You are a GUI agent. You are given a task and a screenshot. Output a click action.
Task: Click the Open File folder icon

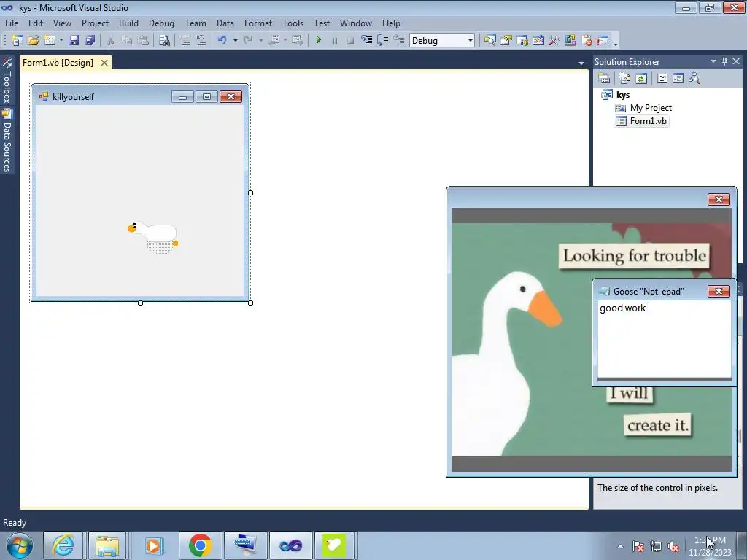pos(34,41)
